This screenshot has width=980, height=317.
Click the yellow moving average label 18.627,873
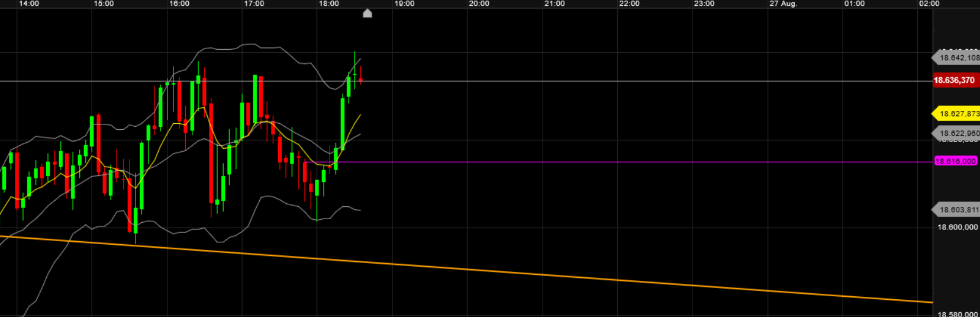coord(956,113)
